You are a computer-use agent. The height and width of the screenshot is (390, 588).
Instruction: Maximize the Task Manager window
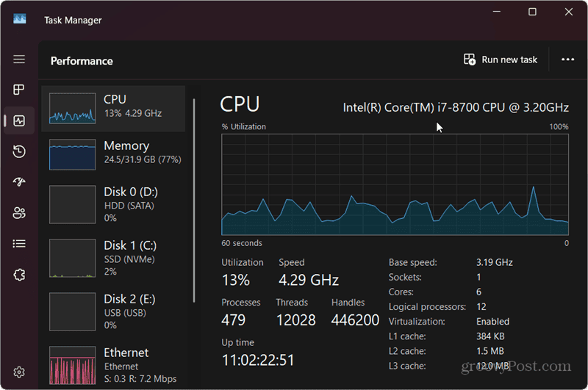(532, 12)
